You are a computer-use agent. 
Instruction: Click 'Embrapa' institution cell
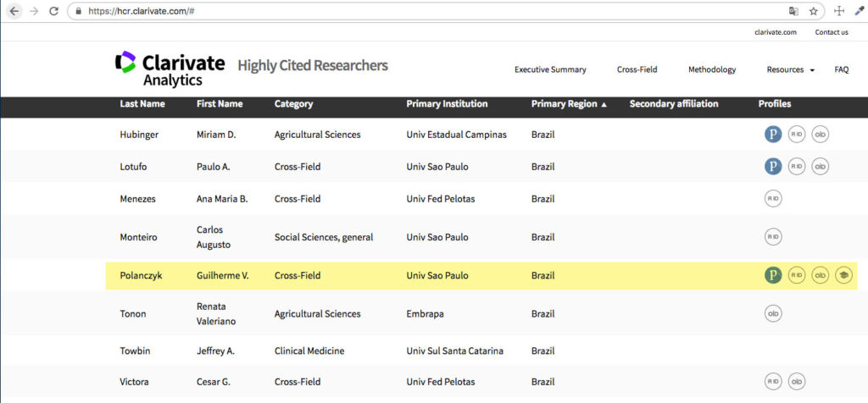click(x=425, y=313)
